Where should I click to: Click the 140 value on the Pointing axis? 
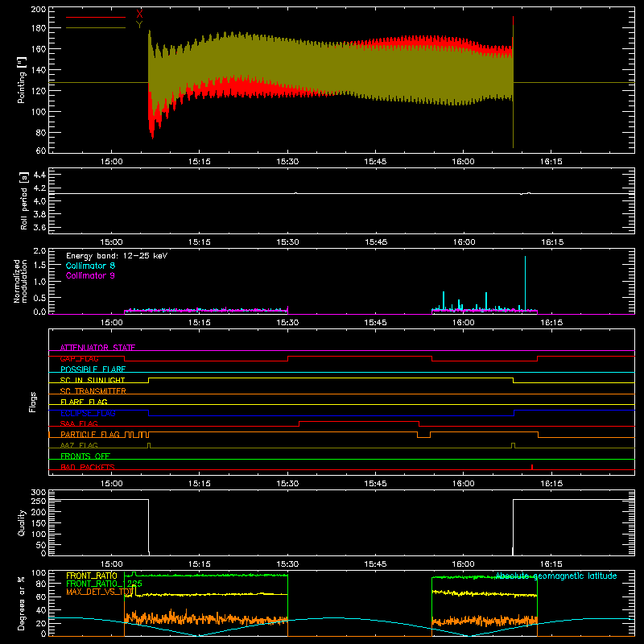39,70
